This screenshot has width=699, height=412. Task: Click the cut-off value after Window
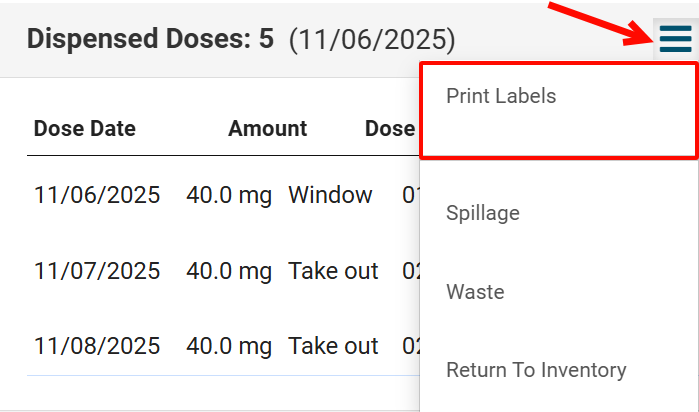point(410,195)
